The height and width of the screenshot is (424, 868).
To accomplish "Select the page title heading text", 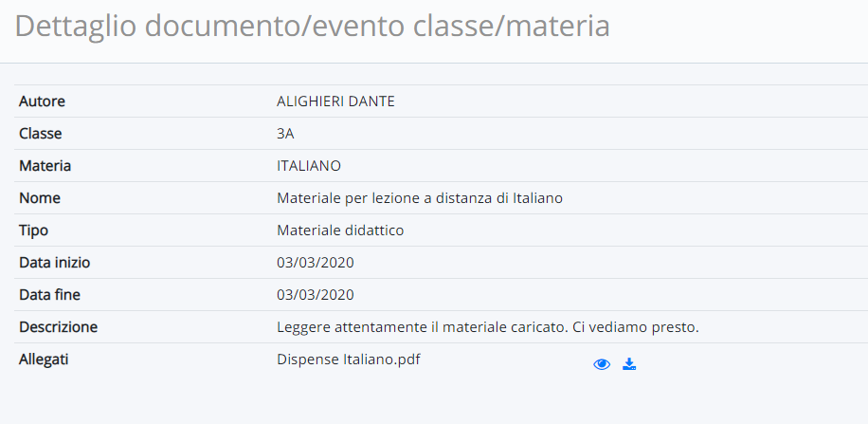I will point(312,26).
